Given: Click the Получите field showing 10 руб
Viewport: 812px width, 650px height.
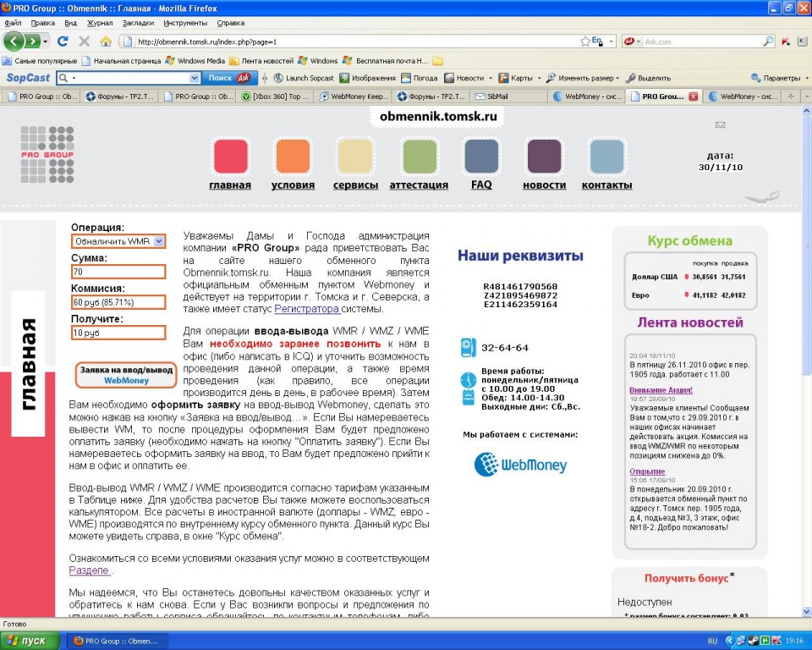Looking at the screenshot, I should [x=118, y=333].
